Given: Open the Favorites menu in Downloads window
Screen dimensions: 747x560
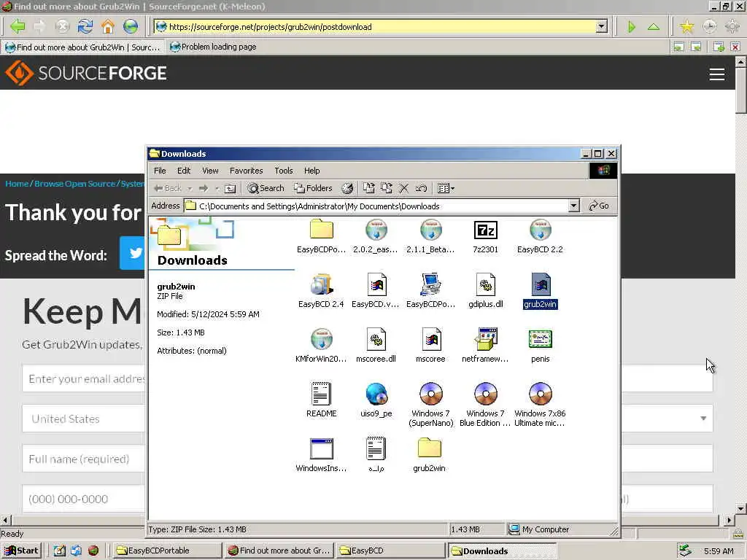Looking at the screenshot, I should tap(247, 171).
